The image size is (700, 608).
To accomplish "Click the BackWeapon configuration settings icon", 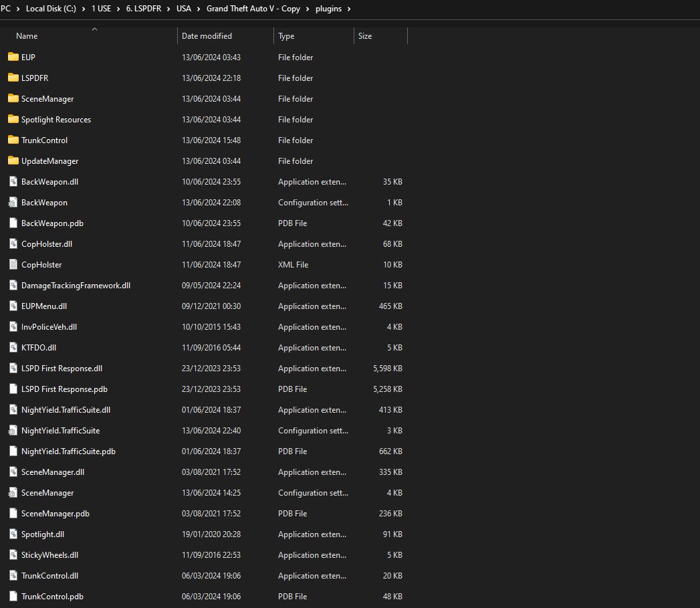I will coord(13,203).
